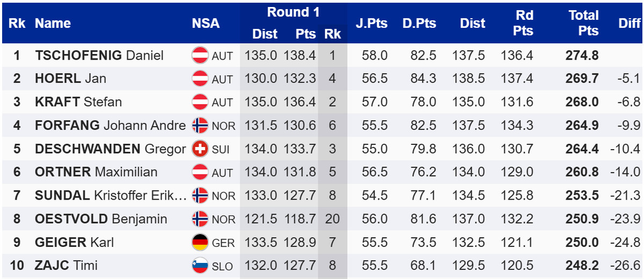
Task: Click Norway flag in Oestvold Benjamin row
Action: click(x=200, y=219)
